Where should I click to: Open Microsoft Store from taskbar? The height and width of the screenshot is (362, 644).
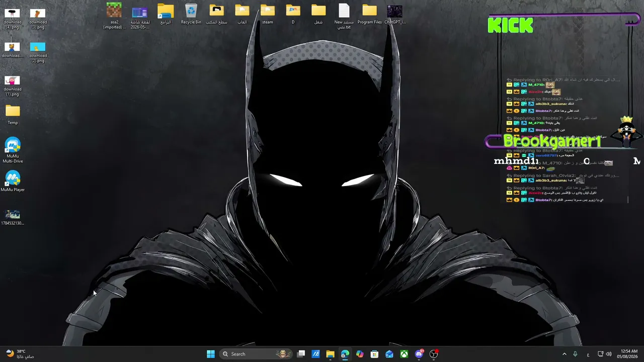click(x=374, y=354)
